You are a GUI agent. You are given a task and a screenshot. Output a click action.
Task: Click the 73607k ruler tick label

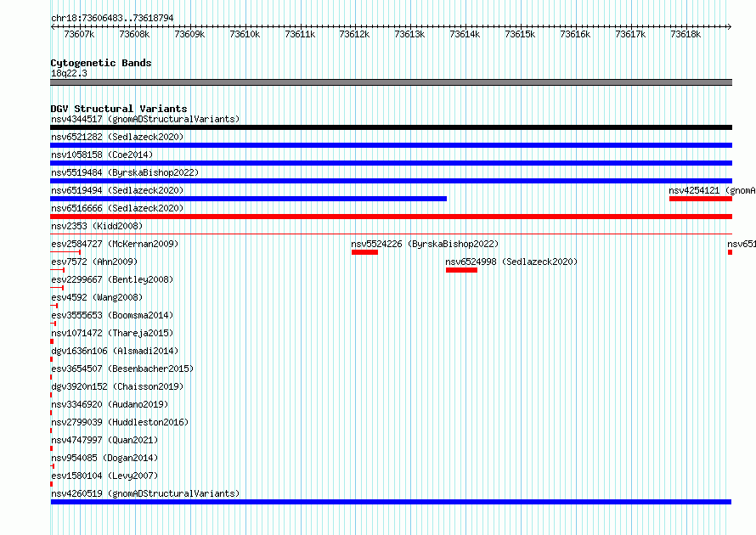[x=79, y=34]
